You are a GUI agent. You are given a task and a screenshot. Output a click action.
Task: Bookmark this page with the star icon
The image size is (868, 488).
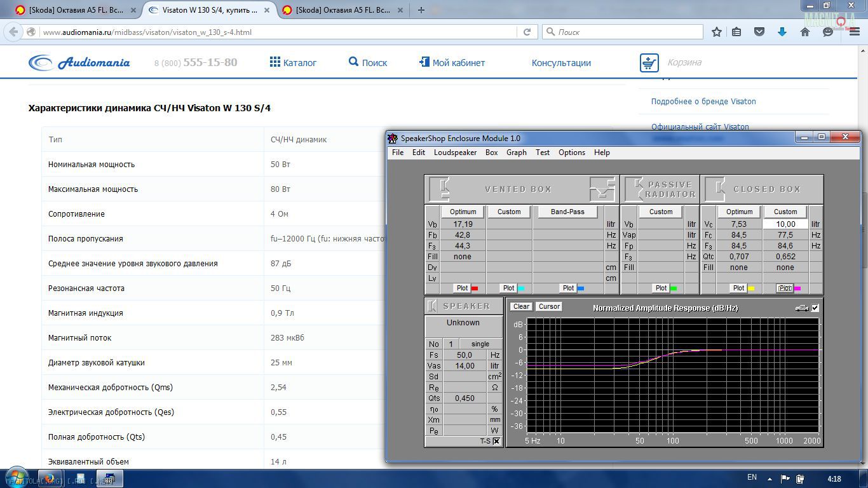tap(717, 32)
